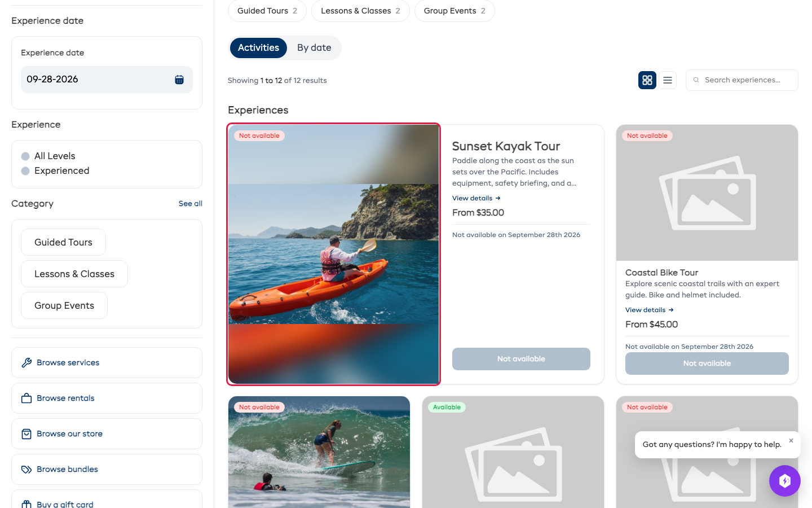Open the Coastal Bike Tour placeholder image

707,192
